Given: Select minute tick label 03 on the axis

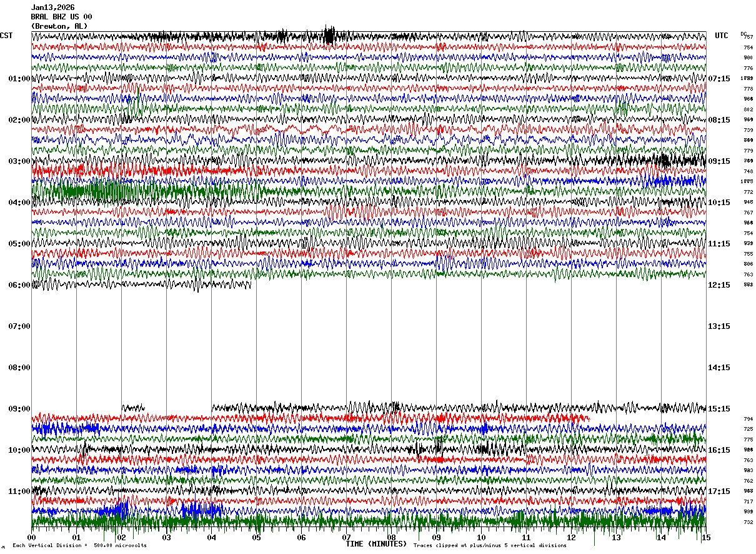Looking at the screenshot, I should pyautogui.click(x=166, y=538).
